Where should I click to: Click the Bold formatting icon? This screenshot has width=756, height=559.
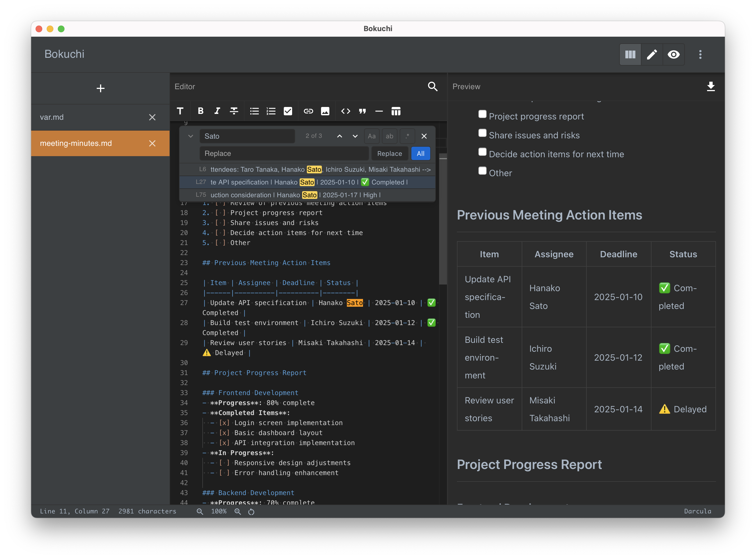pyautogui.click(x=200, y=111)
